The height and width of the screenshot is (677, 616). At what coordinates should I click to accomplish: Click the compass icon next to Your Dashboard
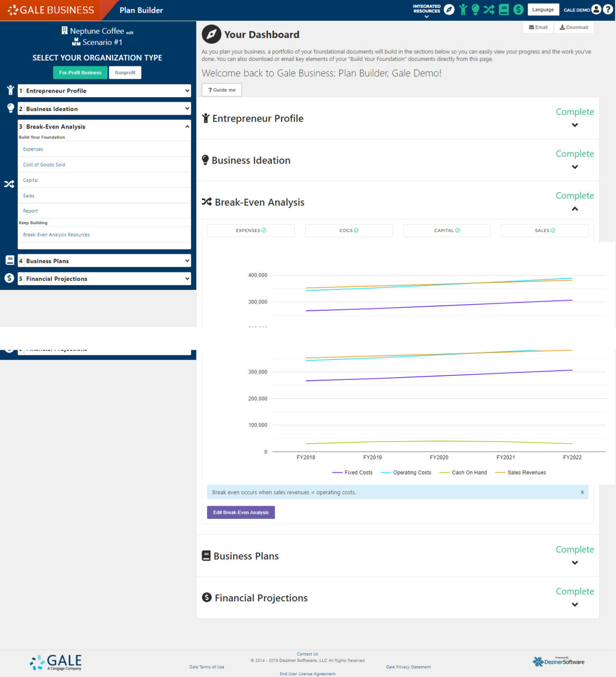click(x=212, y=34)
